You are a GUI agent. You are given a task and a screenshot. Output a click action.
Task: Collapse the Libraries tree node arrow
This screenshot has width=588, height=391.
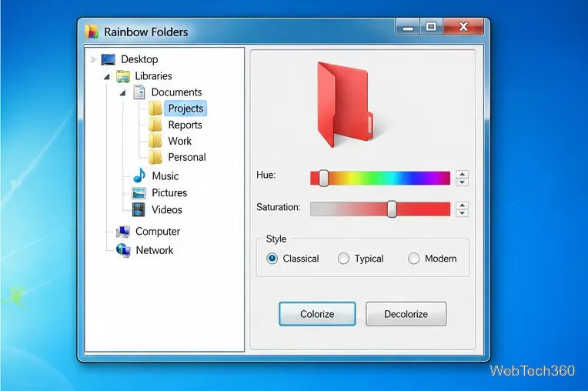(107, 76)
